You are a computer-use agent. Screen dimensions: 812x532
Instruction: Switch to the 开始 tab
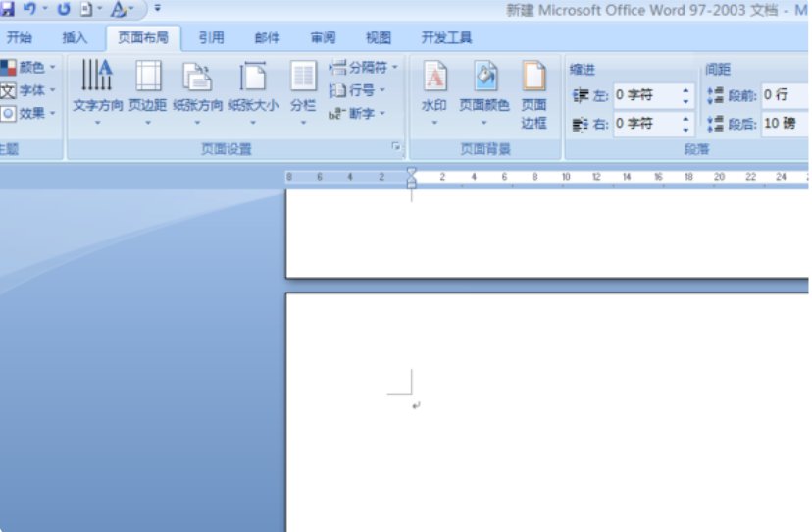pos(20,38)
